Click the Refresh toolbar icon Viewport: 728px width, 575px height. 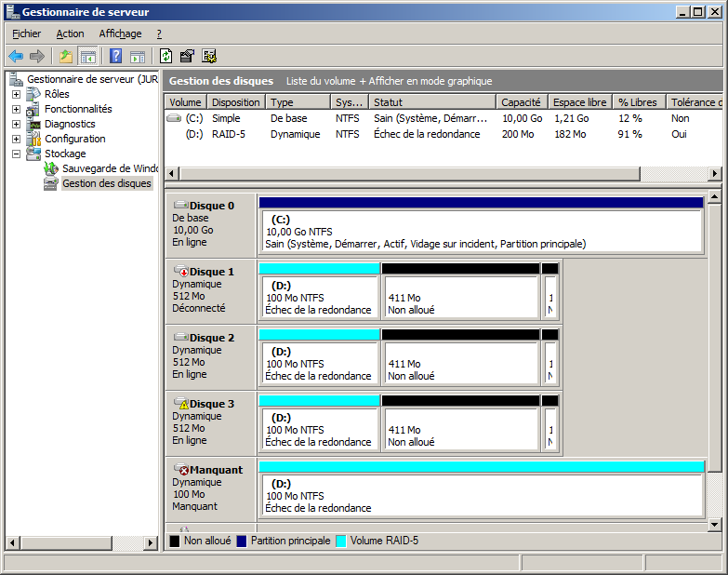165,56
